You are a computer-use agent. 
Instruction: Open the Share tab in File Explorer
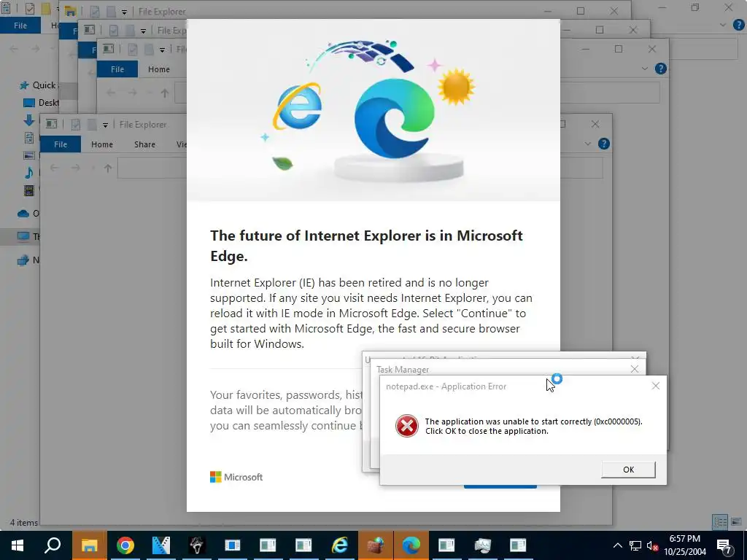point(144,144)
